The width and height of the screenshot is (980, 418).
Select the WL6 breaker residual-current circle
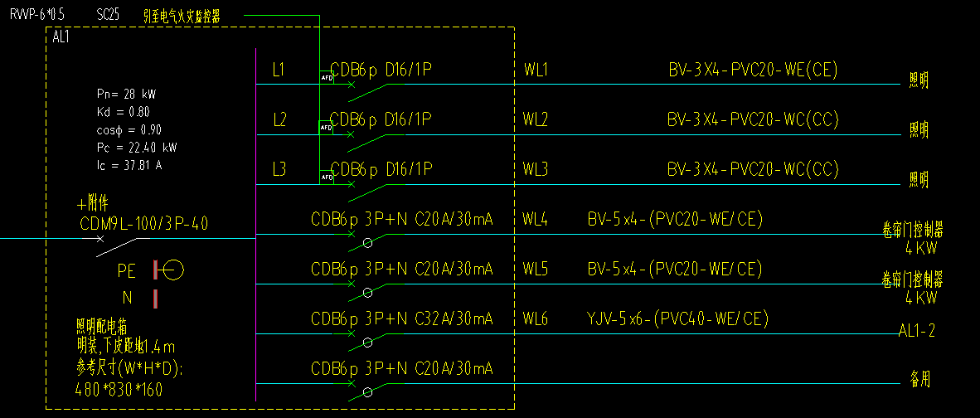367,343
